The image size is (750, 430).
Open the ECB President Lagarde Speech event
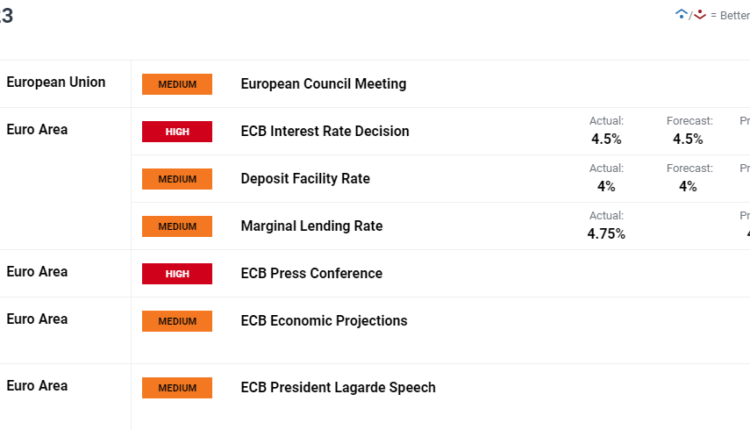(x=338, y=388)
